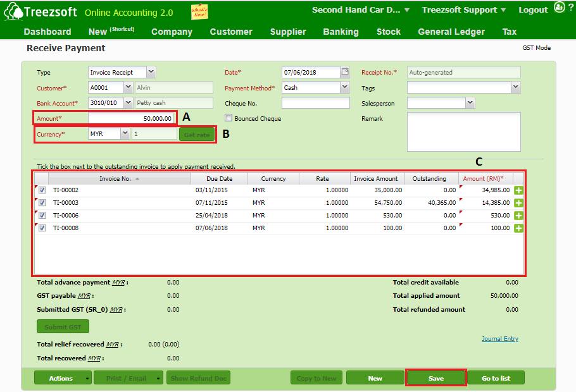Open the Banking menu
Image resolution: width=576 pixels, height=392 pixels.
[x=341, y=32]
